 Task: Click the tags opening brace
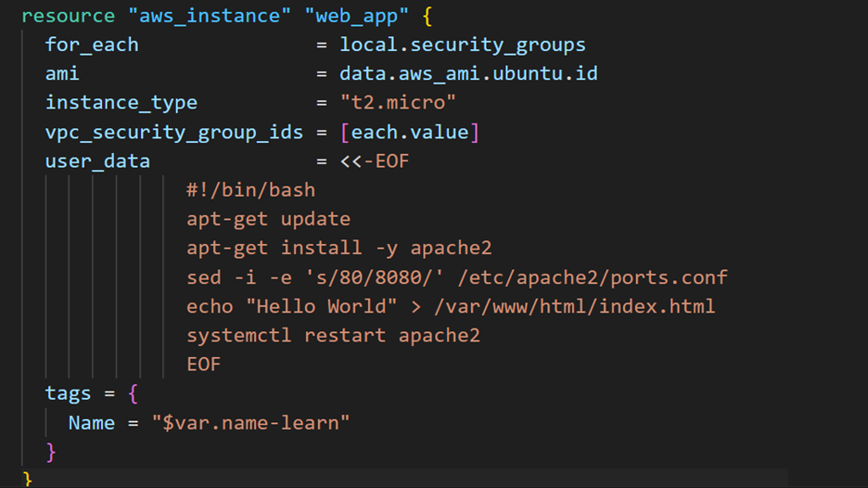(133, 394)
